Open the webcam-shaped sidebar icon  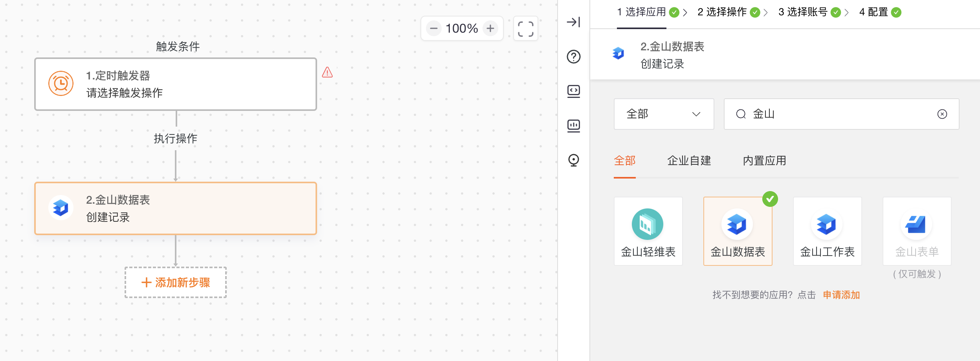tap(573, 160)
